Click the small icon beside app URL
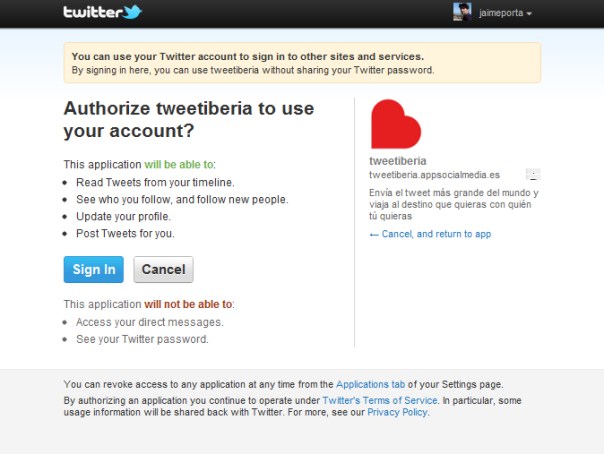604x454 pixels. (533, 174)
